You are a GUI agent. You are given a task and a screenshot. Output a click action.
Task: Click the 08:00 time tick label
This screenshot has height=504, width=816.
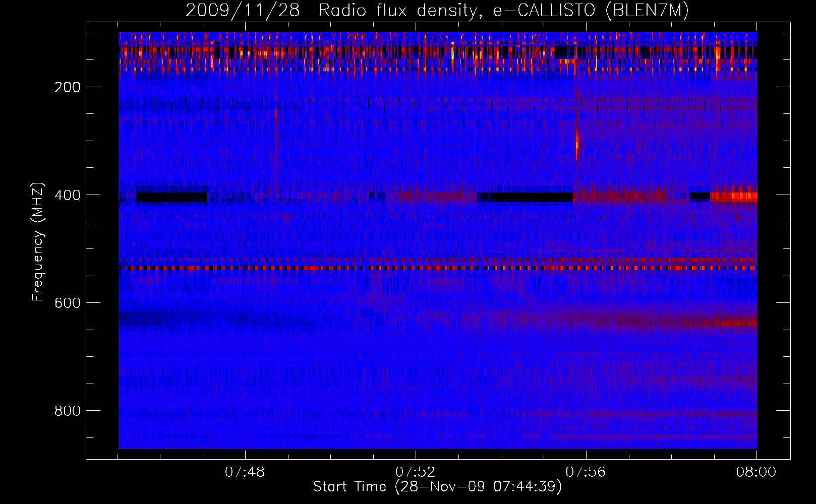coord(756,472)
